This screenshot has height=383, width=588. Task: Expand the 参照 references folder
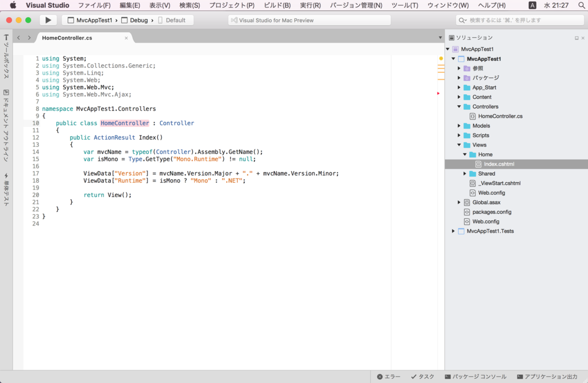coord(459,68)
